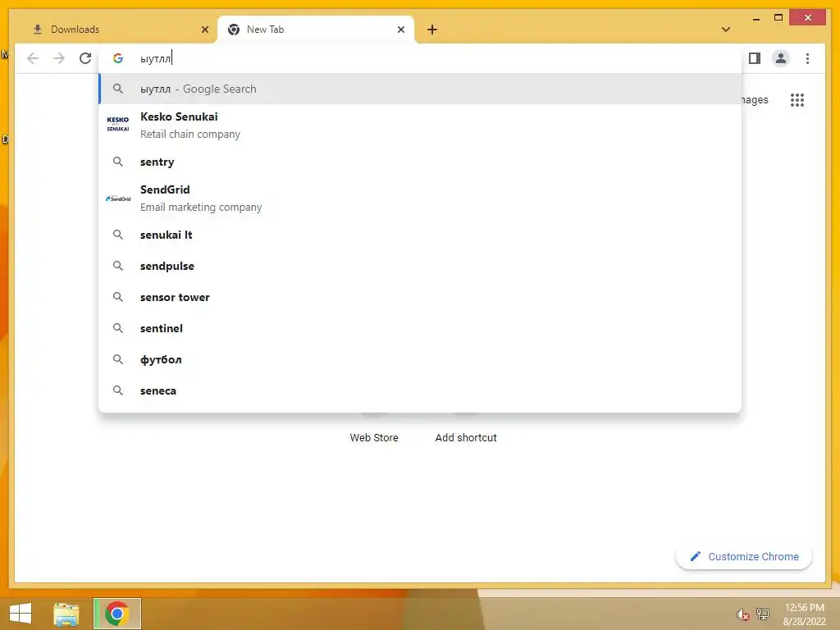840x630 pixels.
Task: Click the SendGrid logo thumbnail
Action: 118,199
